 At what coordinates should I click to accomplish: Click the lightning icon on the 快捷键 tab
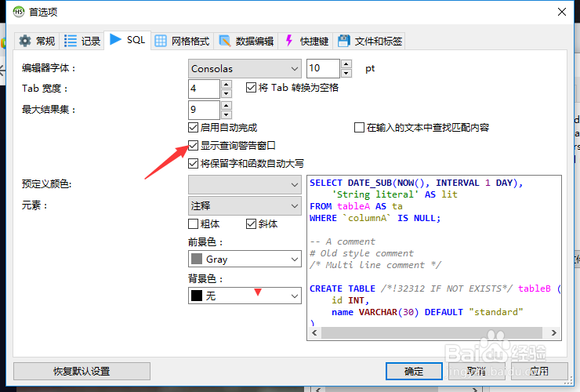tap(289, 40)
